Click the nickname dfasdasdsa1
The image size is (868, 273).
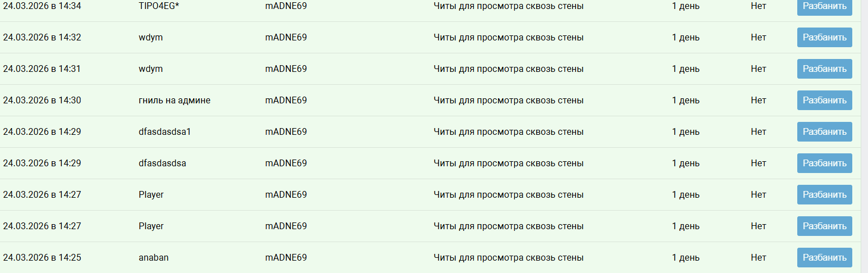pos(165,132)
